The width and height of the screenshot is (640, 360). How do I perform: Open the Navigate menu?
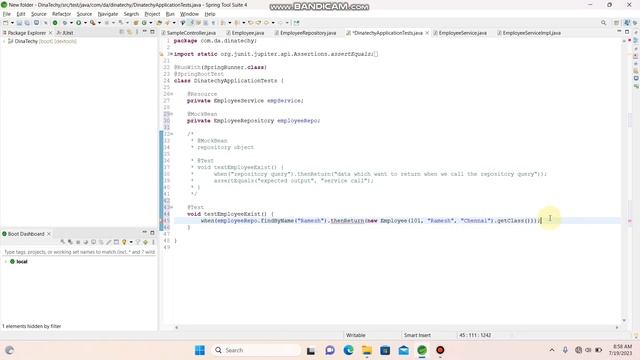click(x=108, y=14)
